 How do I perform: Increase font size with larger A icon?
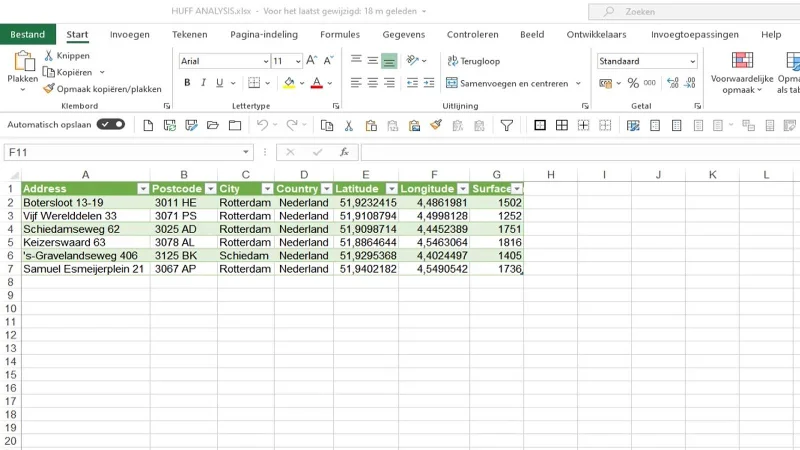click(311, 61)
